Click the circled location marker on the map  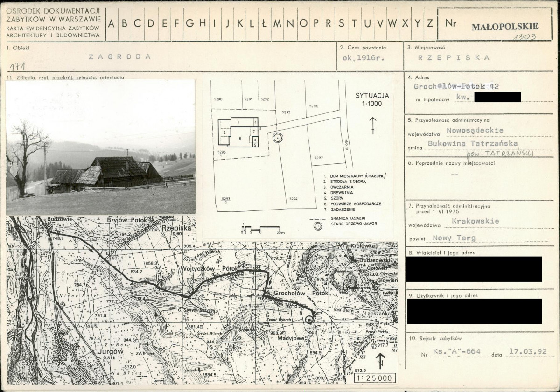308,320
